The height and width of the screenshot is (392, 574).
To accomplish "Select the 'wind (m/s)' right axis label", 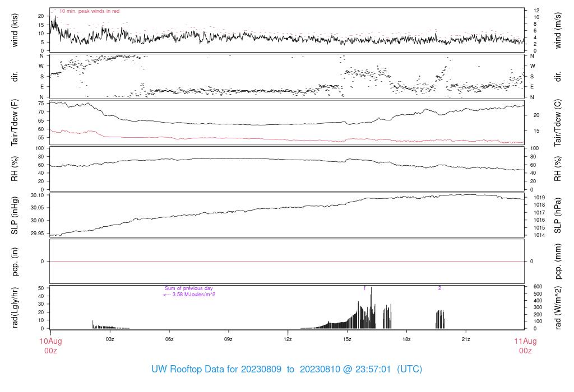I will 558,30.
